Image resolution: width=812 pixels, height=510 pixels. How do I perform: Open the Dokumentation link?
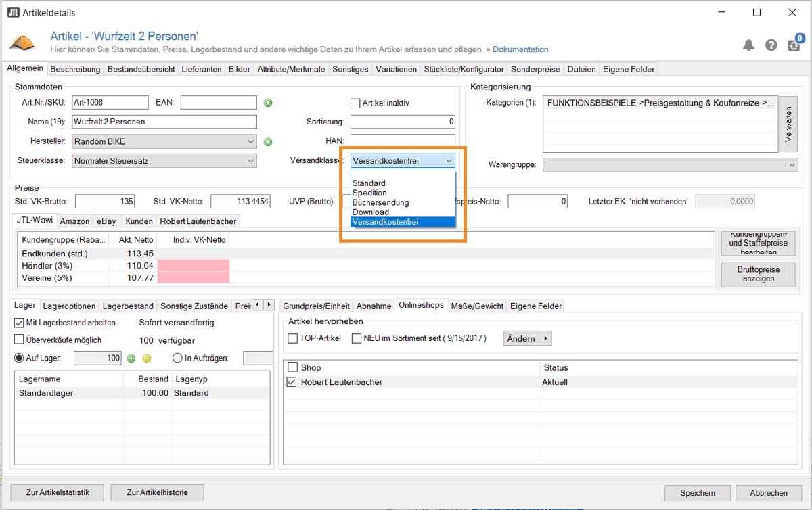pos(520,49)
